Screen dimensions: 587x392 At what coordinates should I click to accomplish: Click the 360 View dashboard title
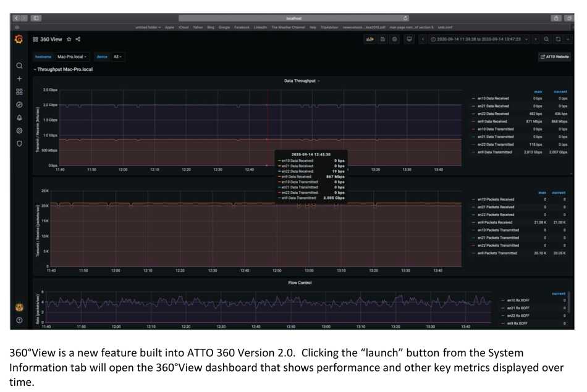click(x=51, y=40)
